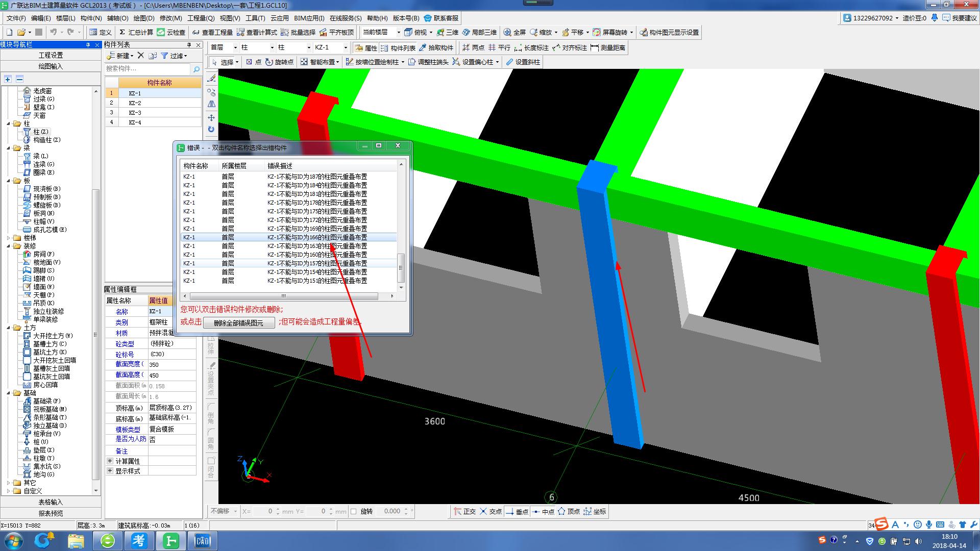Select the 拾取构件 pick component tool

coord(436,47)
